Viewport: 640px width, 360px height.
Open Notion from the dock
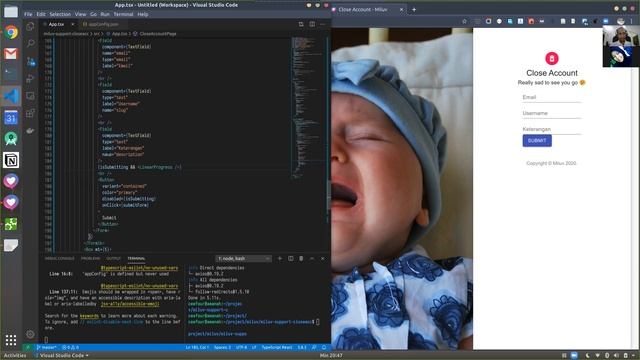[x=11, y=160]
